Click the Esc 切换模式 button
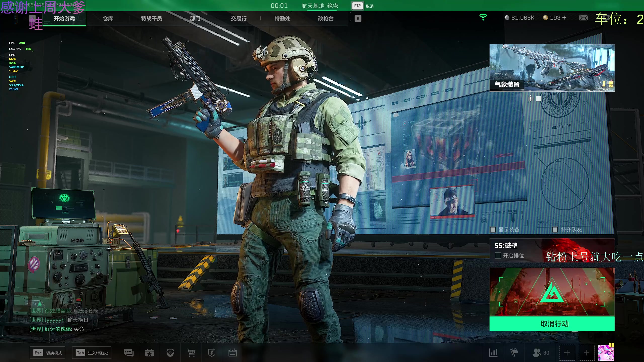The height and width of the screenshot is (362, 644). pyautogui.click(x=48, y=353)
